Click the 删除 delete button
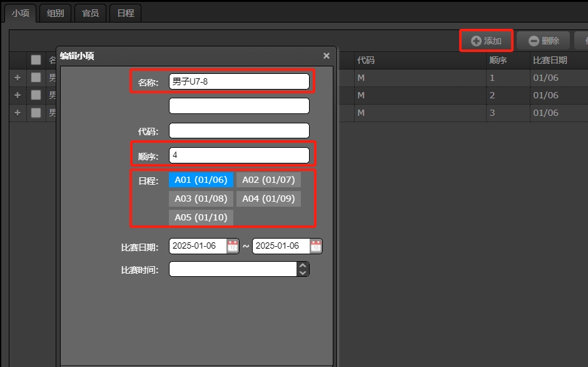588x367 pixels. click(543, 41)
